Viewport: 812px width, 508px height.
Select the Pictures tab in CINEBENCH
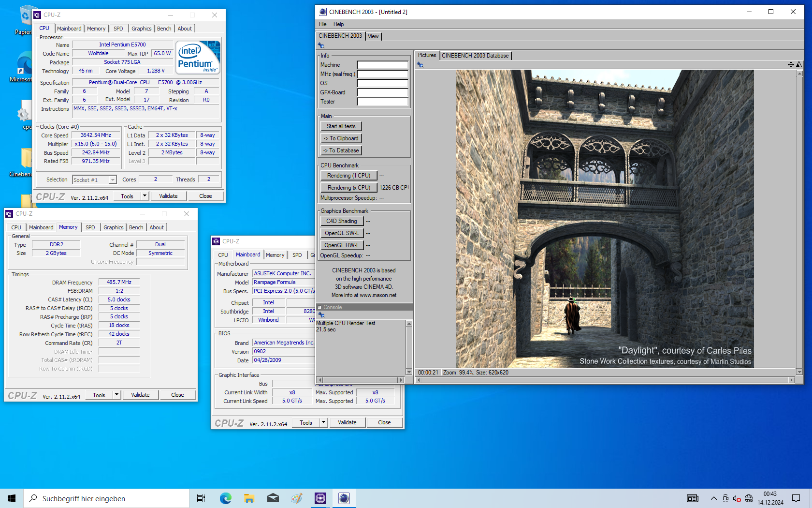coord(427,55)
